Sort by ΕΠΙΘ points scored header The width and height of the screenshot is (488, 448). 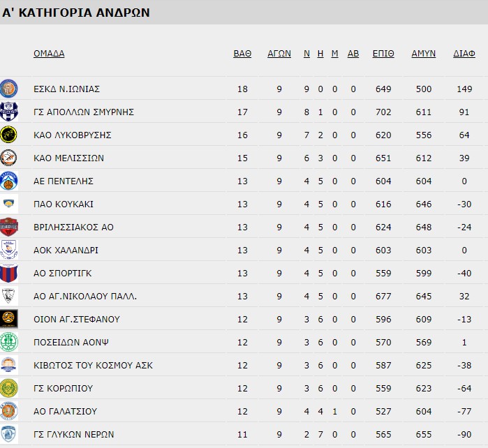(x=383, y=54)
